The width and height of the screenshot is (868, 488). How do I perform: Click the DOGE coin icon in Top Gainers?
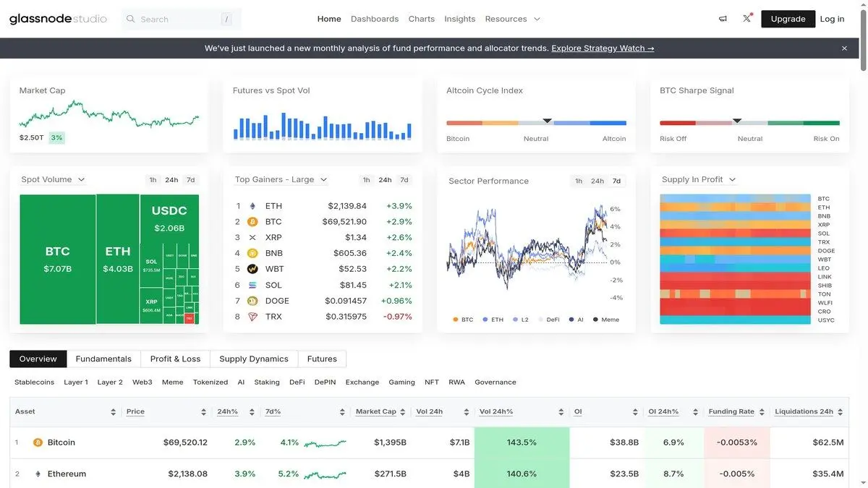point(252,301)
